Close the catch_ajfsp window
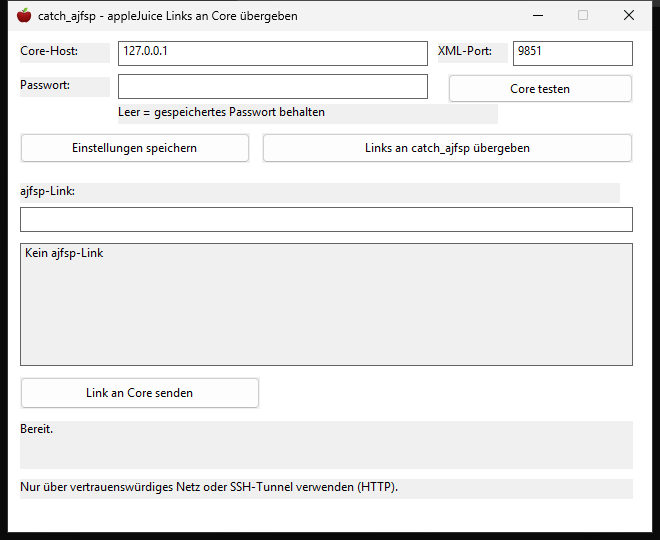The height and width of the screenshot is (540, 660). coord(629,16)
